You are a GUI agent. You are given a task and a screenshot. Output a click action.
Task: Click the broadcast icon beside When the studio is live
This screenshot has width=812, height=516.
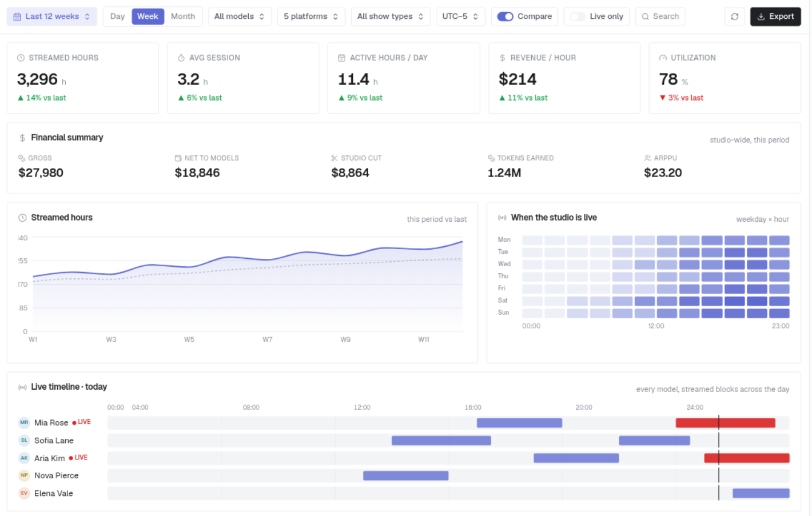click(x=502, y=218)
